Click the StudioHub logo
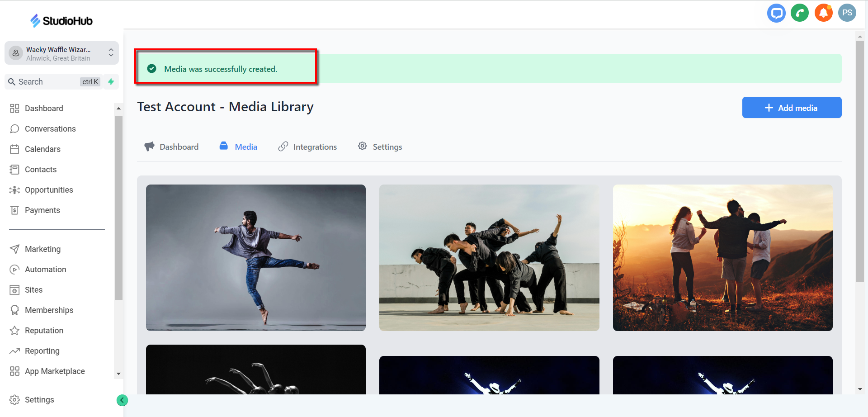The image size is (868, 417). pos(61,20)
